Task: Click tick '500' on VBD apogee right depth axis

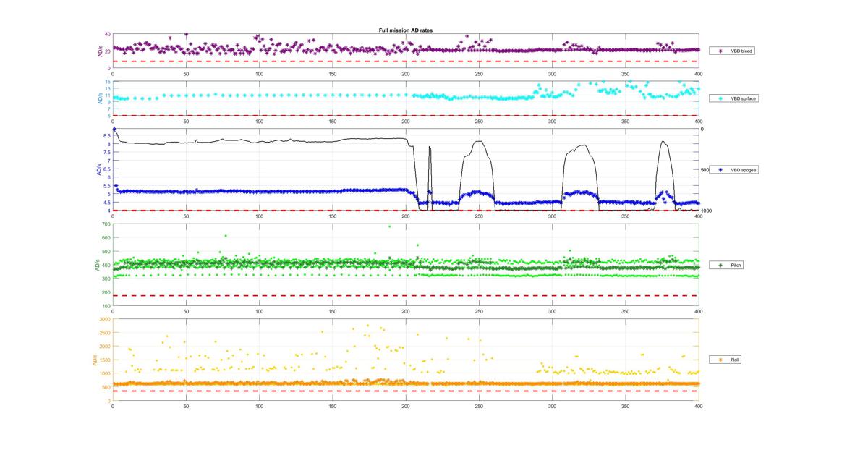Action: pos(705,170)
